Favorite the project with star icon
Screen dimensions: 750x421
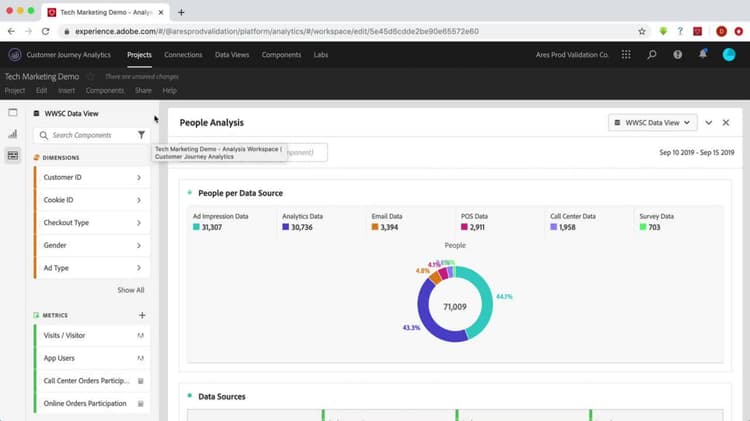click(x=90, y=77)
